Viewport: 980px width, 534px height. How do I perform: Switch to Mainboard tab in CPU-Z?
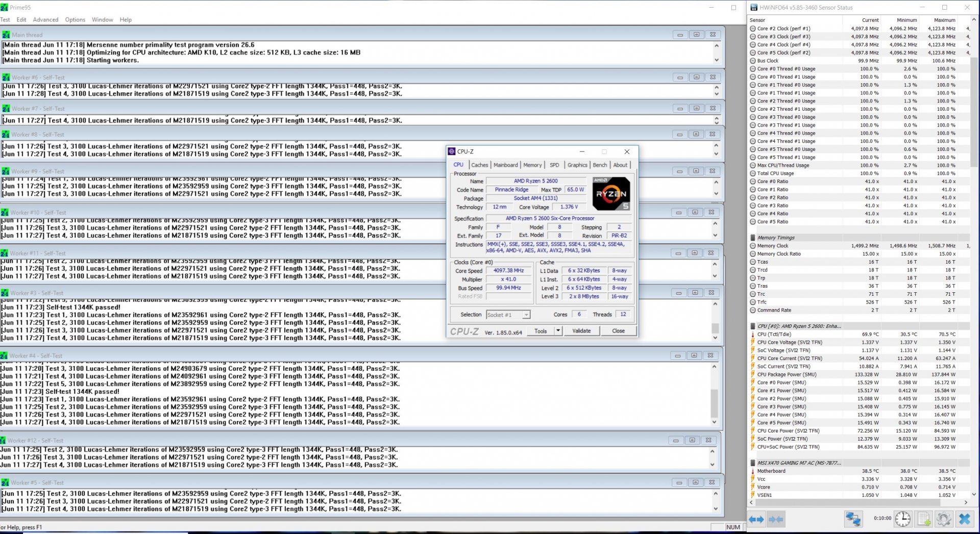(505, 165)
